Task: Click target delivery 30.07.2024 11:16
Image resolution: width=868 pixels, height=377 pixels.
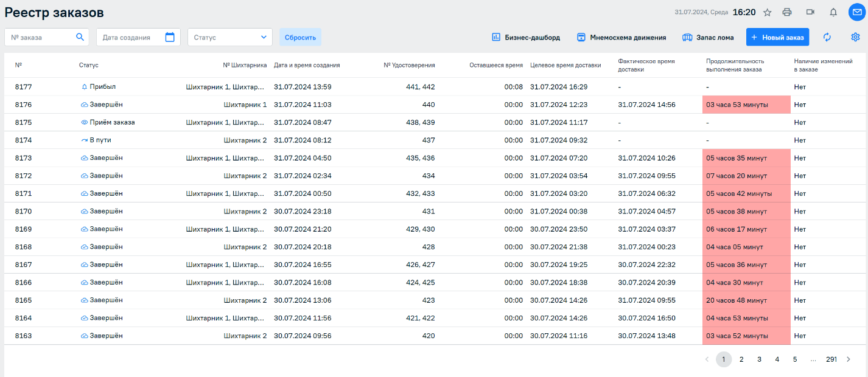Action: (559, 336)
